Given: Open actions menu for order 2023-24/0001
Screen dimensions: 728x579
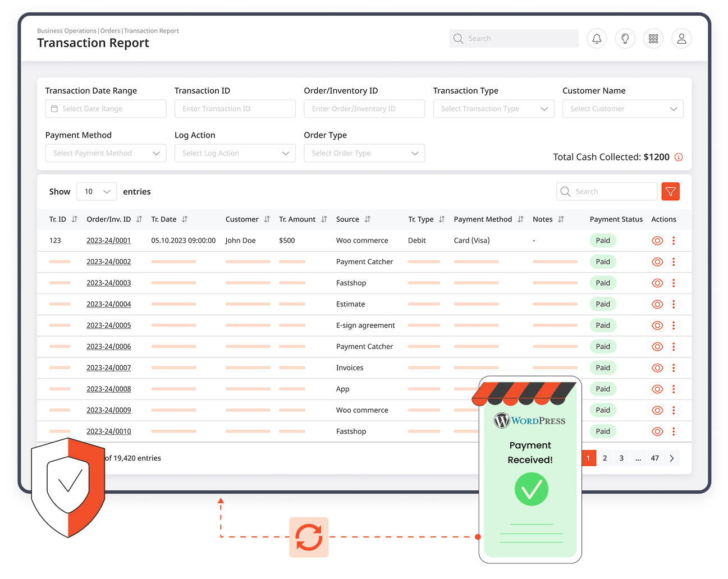Looking at the screenshot, I should pos(674,241).
